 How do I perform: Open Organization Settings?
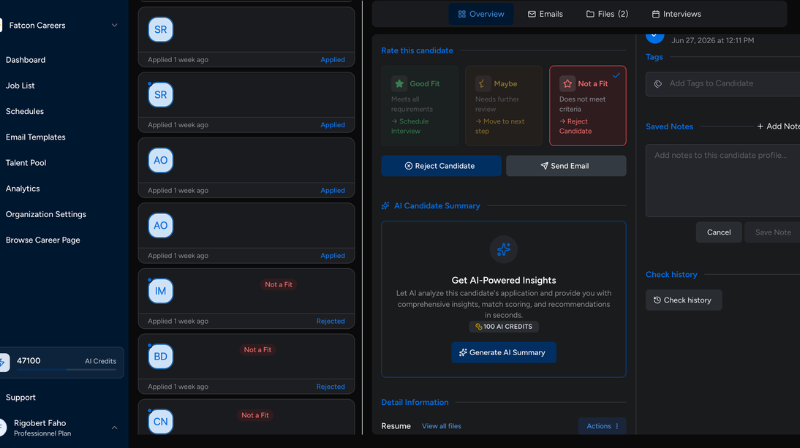point(46,214)
